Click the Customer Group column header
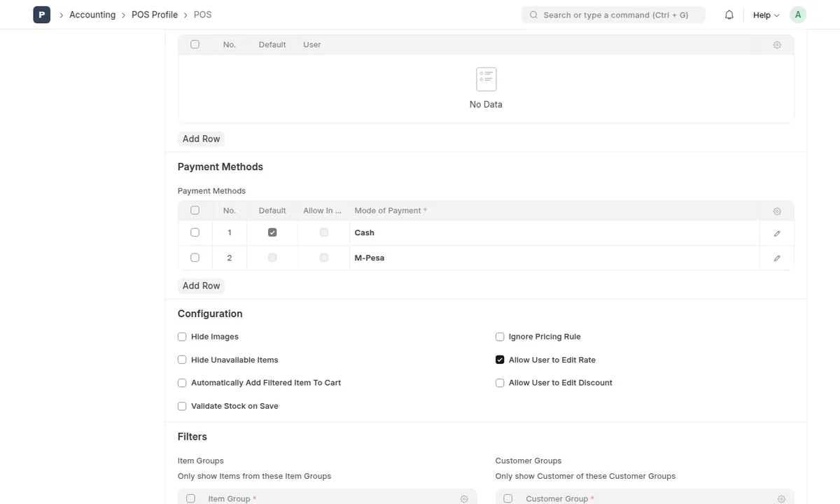The image size is (840, 504). tap(560, 499)
